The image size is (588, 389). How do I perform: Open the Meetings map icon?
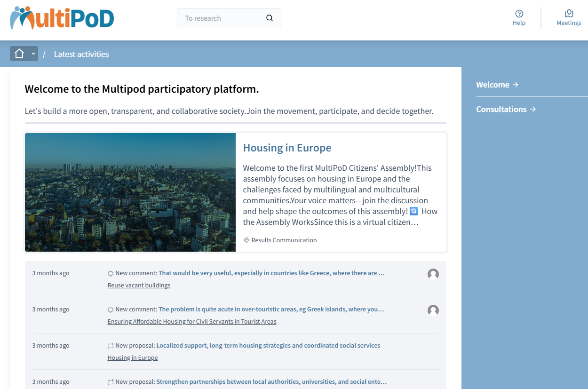569,14
